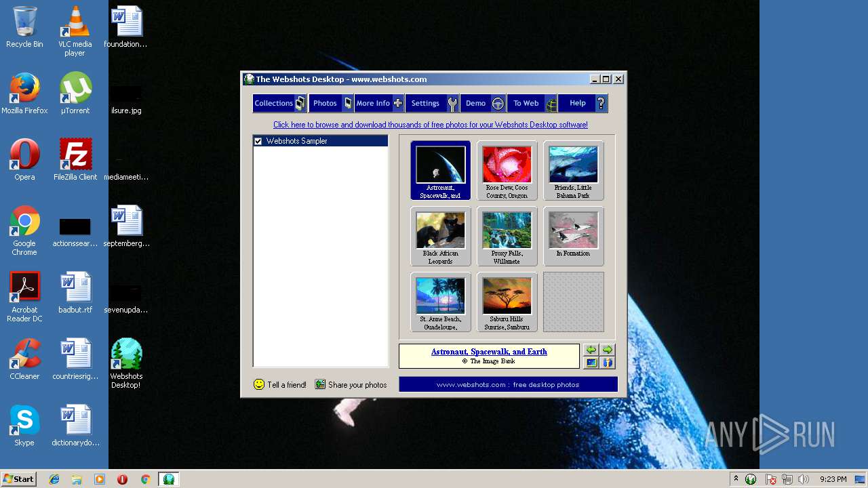Viewport: 868px width, 488px height.
Task: Select the Saburu Hills Sunrise thumbnail
Action: [x=507, y=302]
